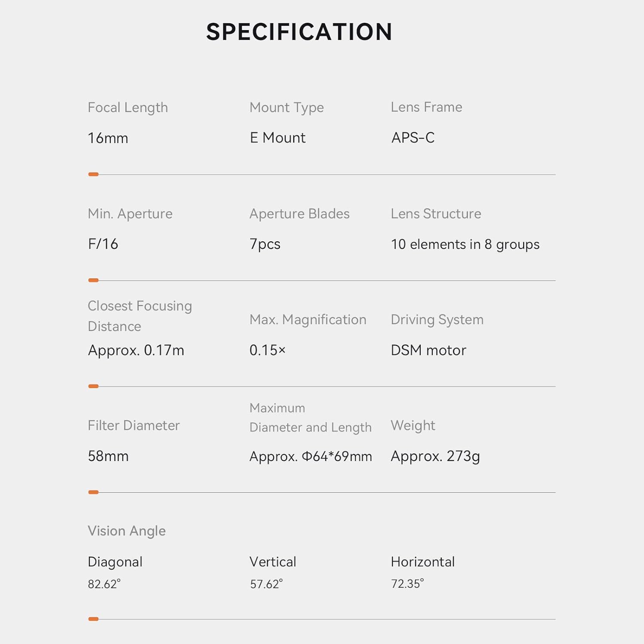Select the 0.15× magnification value
This screenshot has height=644, width=644.
[267, 350]
